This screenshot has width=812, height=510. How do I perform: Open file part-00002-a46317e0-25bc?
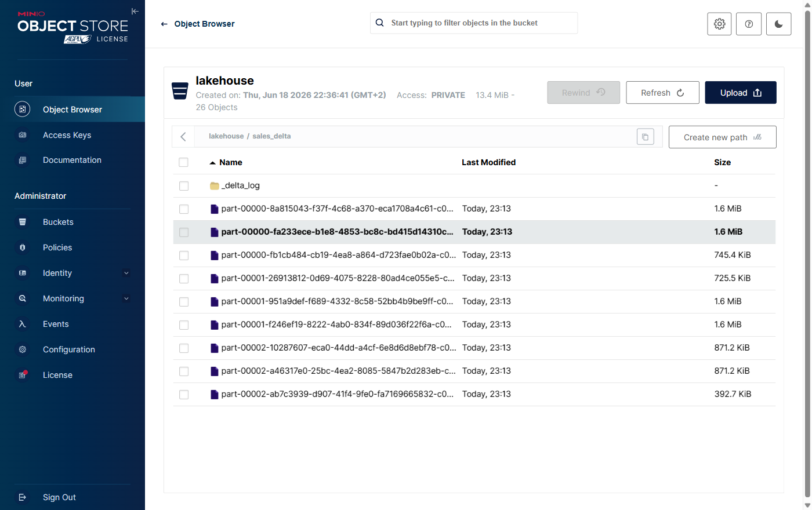pos(339,371)
